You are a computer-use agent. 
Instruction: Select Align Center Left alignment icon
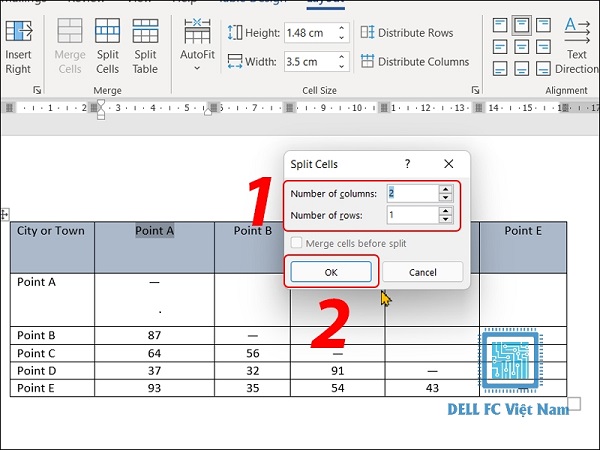tap(500, 47)
